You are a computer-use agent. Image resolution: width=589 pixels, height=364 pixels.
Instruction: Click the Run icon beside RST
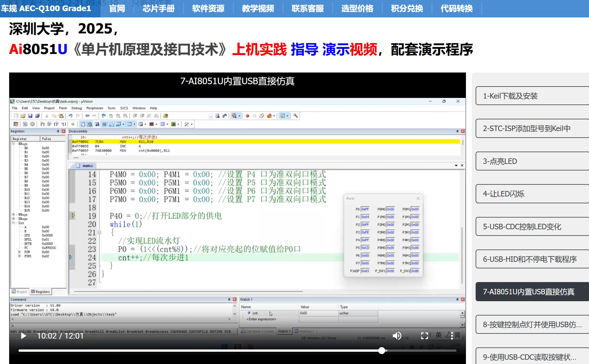(25, 124)
